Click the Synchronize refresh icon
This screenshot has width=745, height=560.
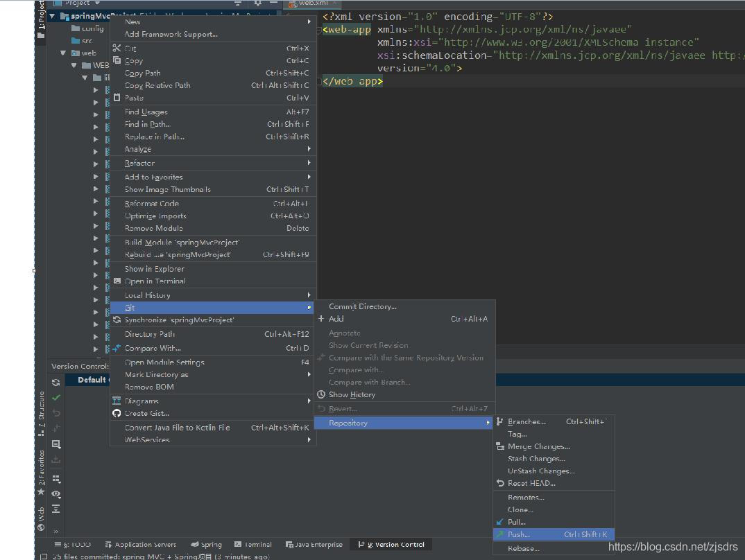click(117, 320)
